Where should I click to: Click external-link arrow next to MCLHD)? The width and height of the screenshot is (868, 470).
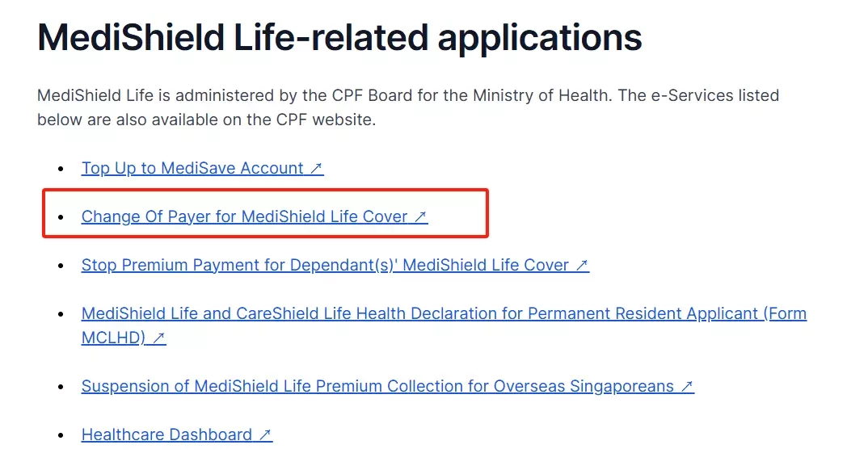click(159, 338)
